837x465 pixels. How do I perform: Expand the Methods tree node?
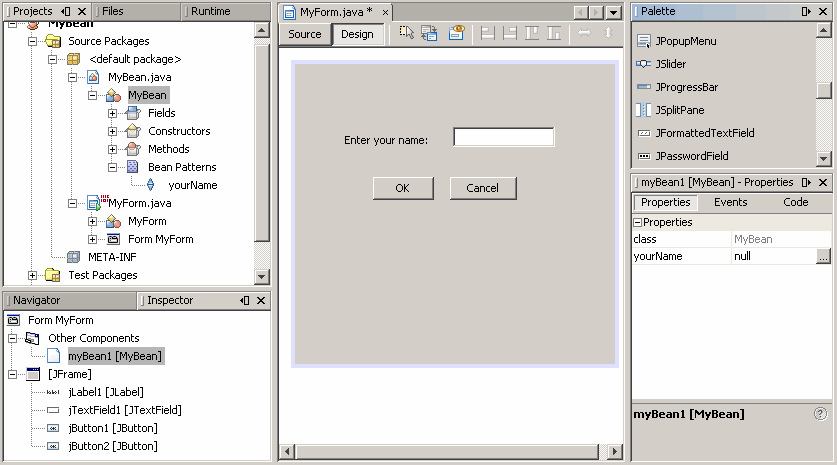113,149
